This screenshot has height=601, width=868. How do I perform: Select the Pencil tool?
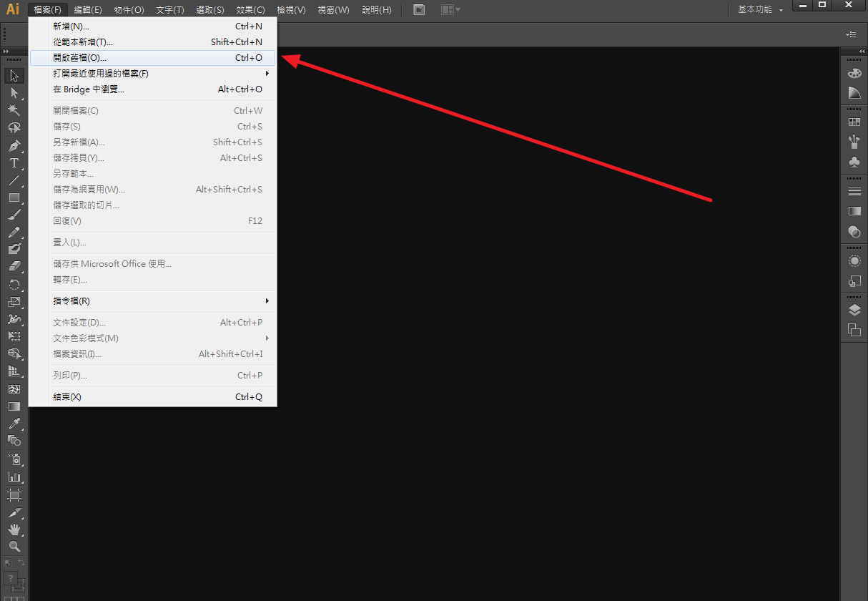(x=14, y=233)
